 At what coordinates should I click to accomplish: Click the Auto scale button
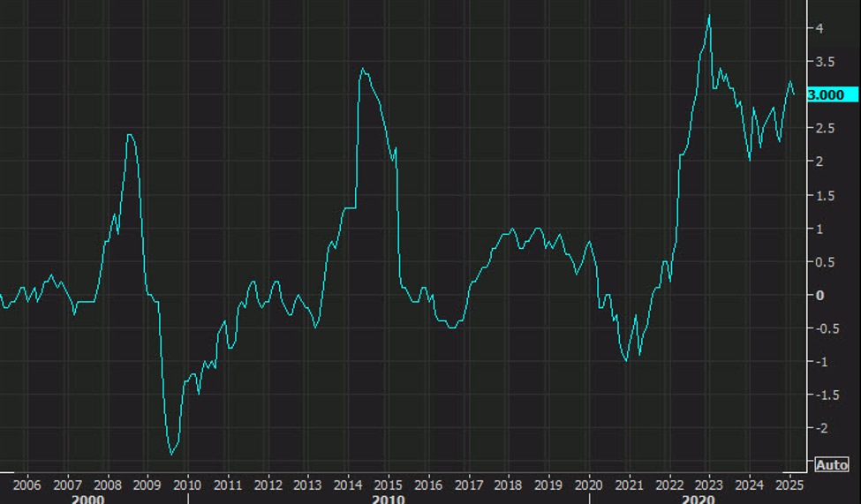[832, 464]
